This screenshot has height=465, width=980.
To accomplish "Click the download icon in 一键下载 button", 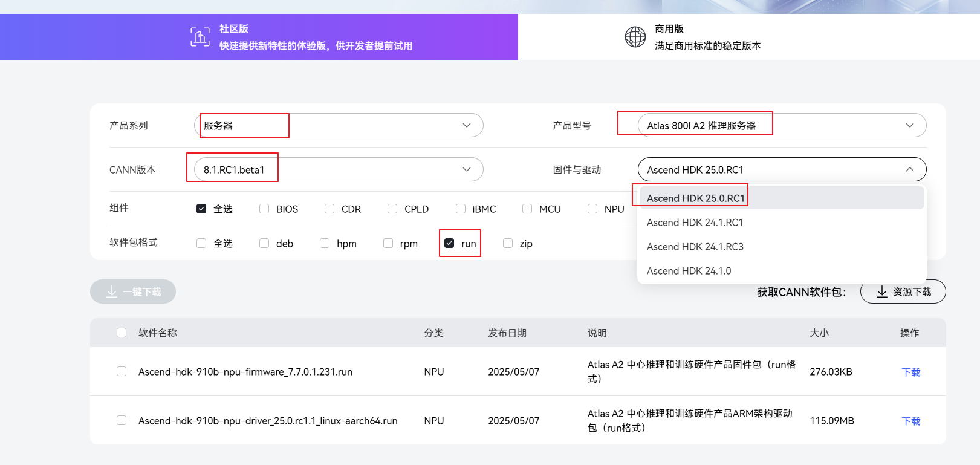I will point(112,292).
